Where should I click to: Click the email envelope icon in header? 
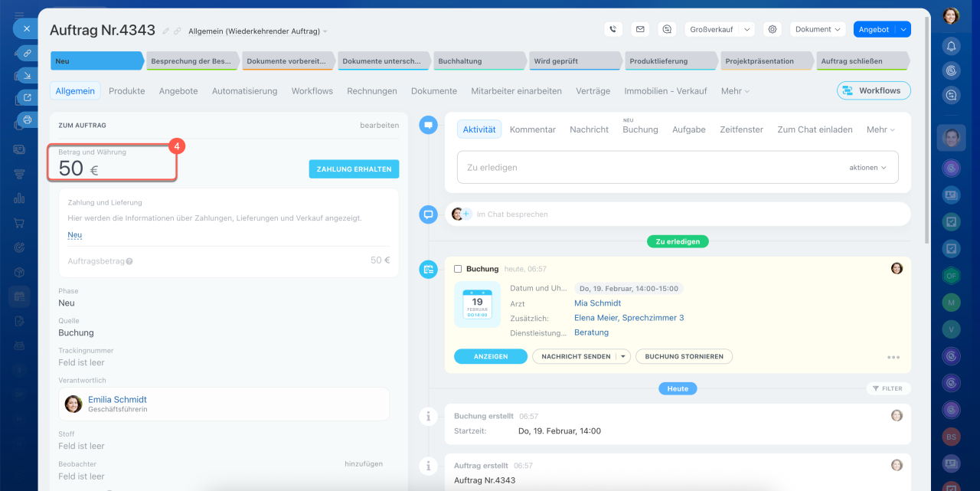pos(640,29)
